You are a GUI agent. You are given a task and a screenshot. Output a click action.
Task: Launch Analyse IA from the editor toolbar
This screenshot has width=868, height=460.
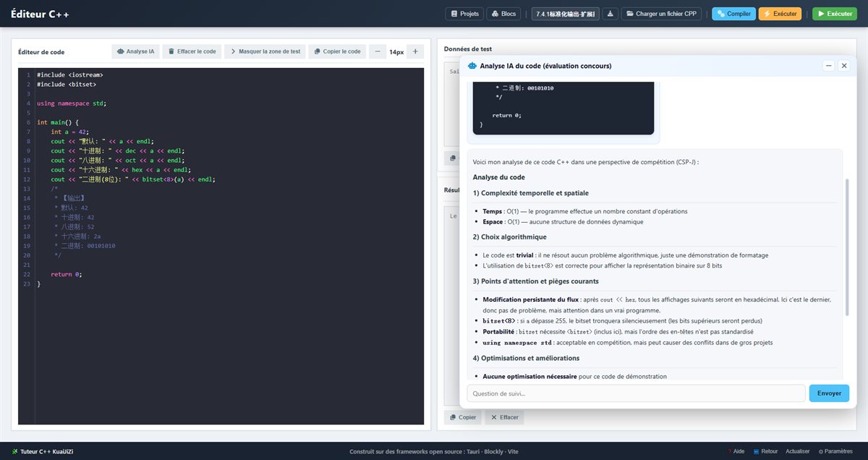tap(135, 52)
